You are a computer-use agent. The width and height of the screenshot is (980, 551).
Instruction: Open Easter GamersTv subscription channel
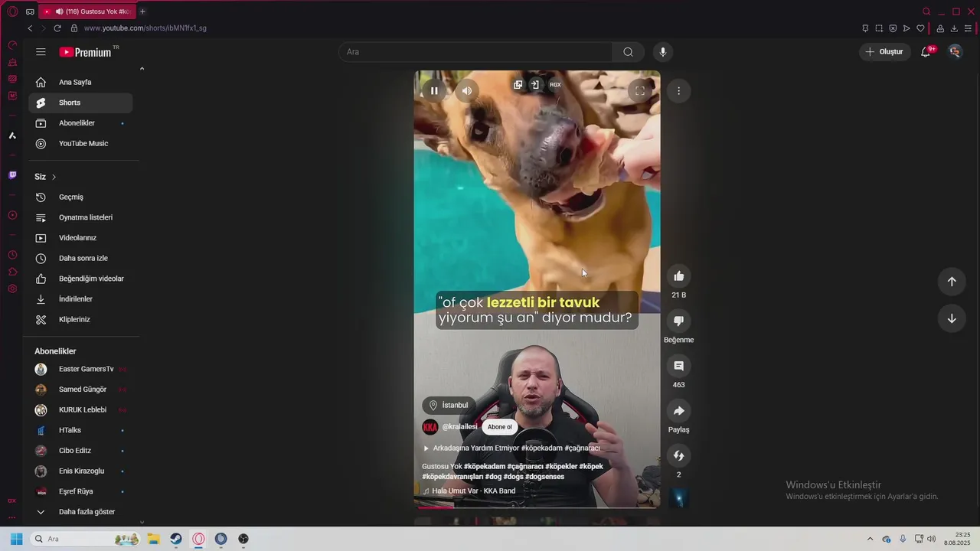pos(80,369)
